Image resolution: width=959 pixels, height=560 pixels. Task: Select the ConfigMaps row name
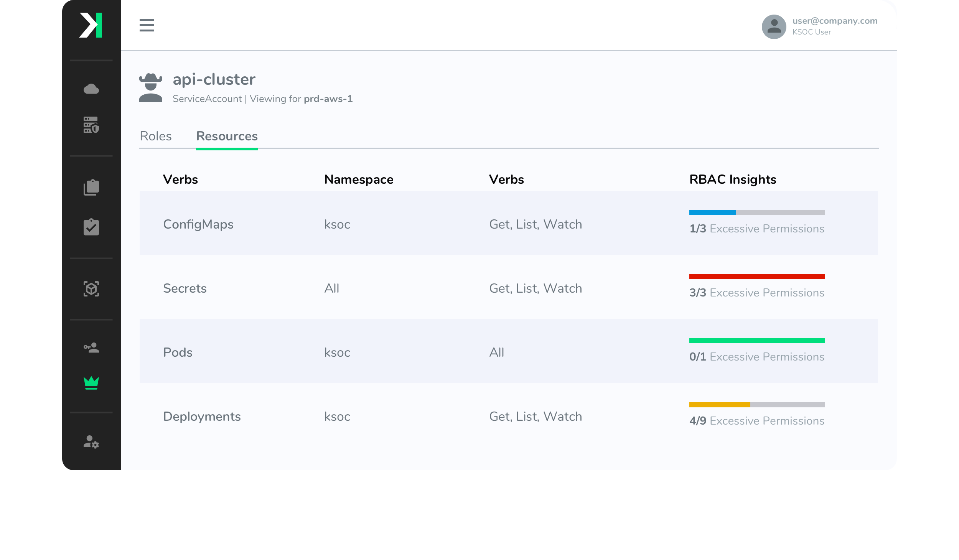point(198,224)
